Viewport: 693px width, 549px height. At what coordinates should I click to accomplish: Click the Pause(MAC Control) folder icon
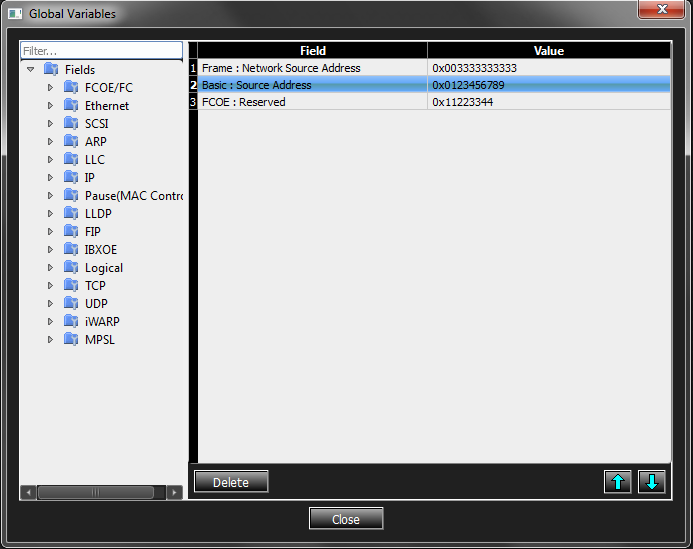click(71, 195)
